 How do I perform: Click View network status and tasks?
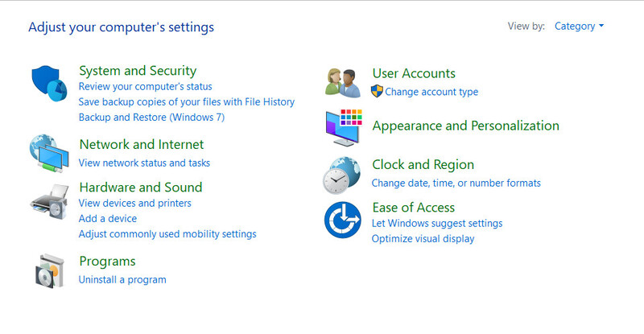click(x=144, y=163)
